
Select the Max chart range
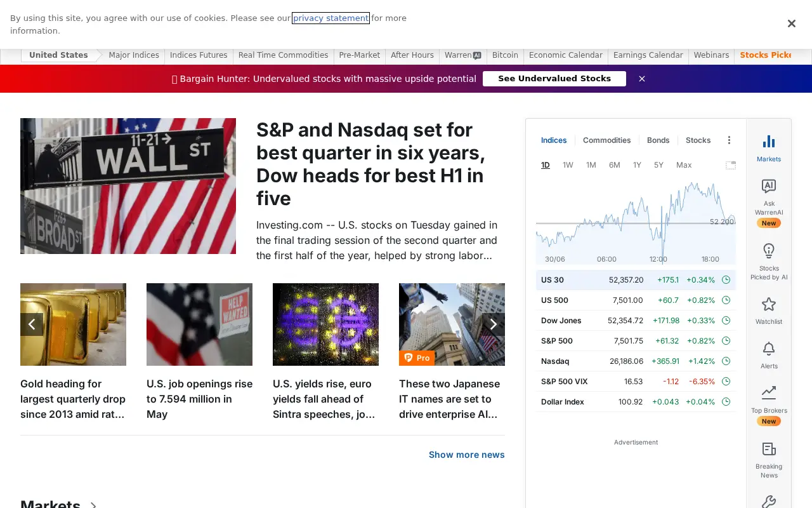(684, 165)
